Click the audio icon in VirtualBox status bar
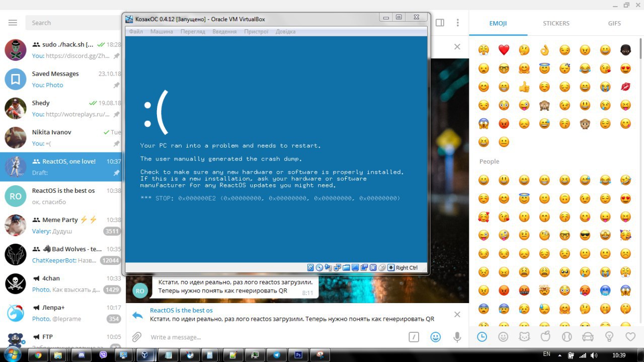Screen dimensions: 644x362 click(x=328, y=267)
